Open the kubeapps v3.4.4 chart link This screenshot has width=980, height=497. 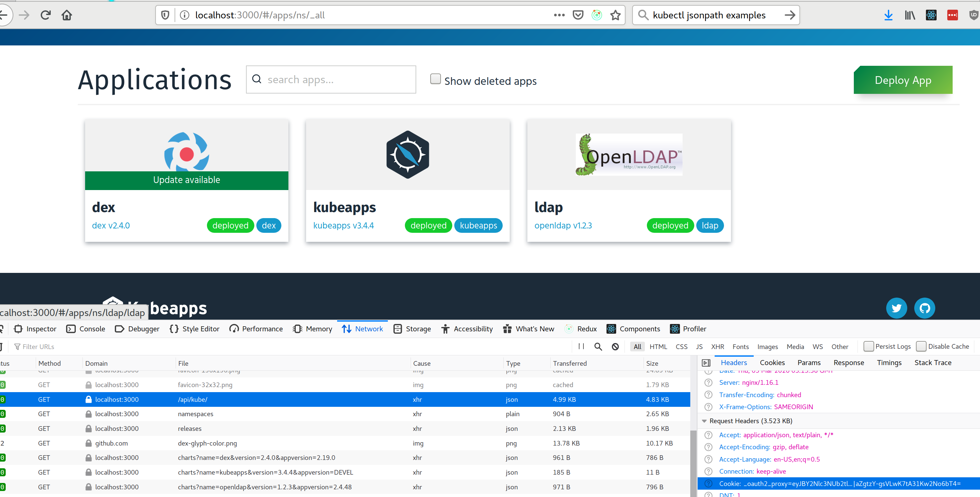point(343,225)
